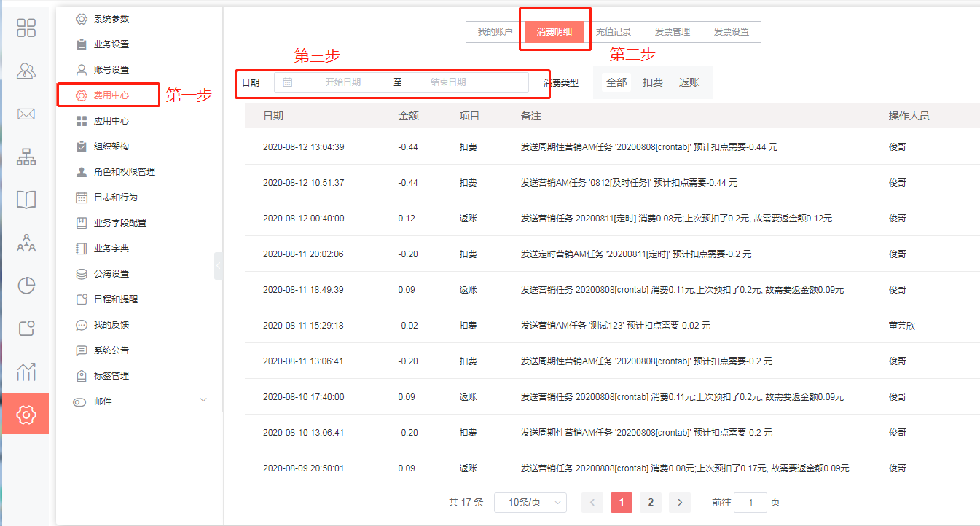Open the 10条/页 page size dropdown

(x=530, y=503)
